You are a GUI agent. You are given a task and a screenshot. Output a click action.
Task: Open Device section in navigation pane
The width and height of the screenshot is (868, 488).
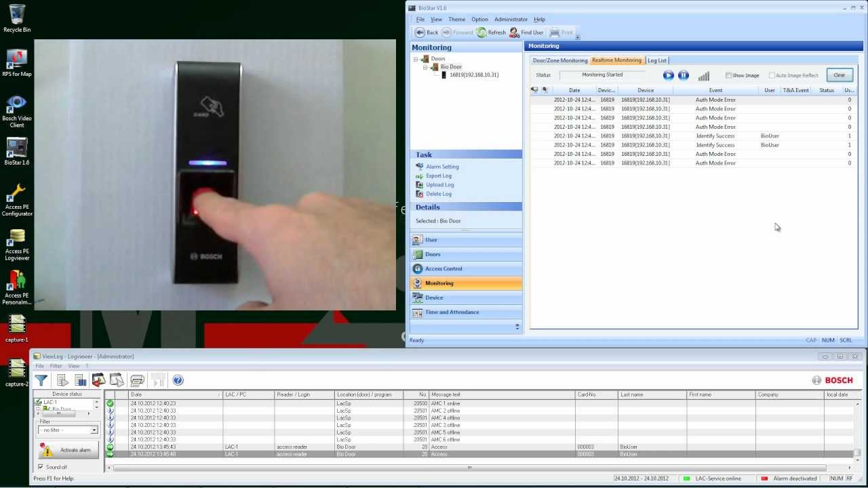tap(466, 298)
